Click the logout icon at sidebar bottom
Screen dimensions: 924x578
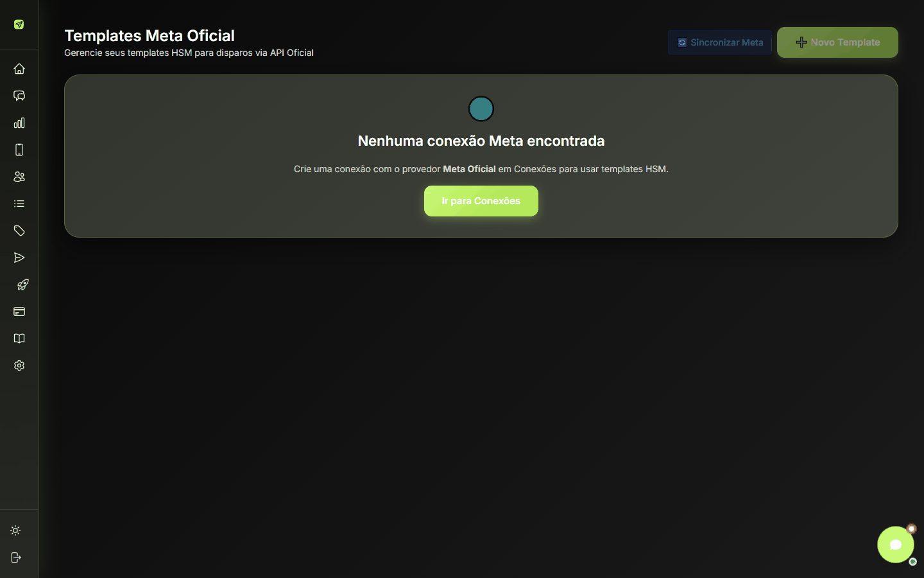coord(16,557)
